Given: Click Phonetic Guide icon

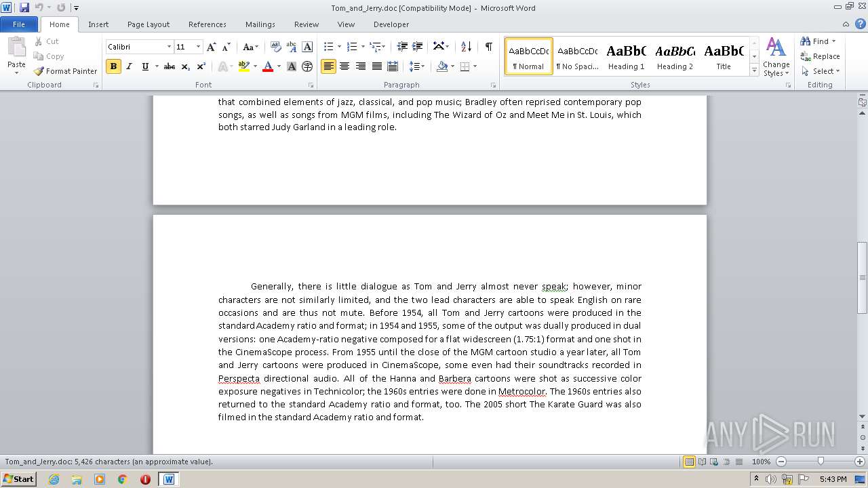Looking at the screenshot, I should pos(291,47).
